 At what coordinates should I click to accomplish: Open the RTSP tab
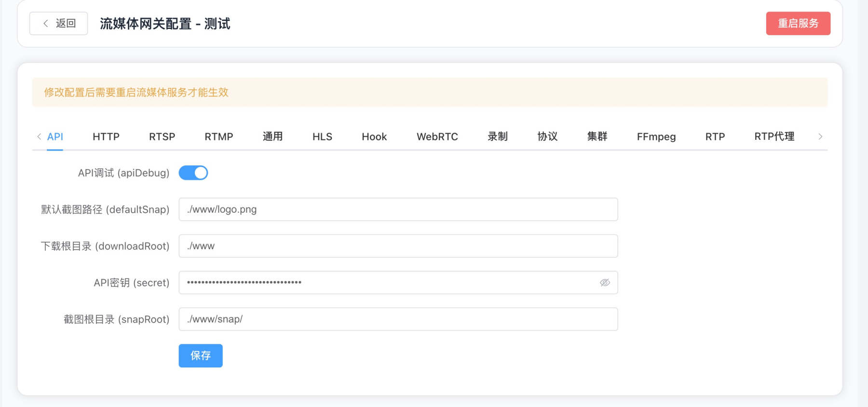point(162,136)
